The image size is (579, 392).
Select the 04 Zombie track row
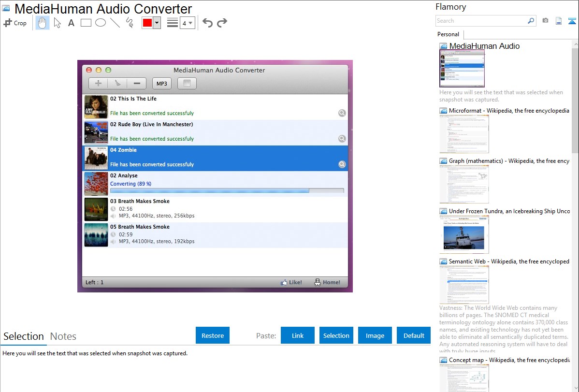(x=215, y=158)
